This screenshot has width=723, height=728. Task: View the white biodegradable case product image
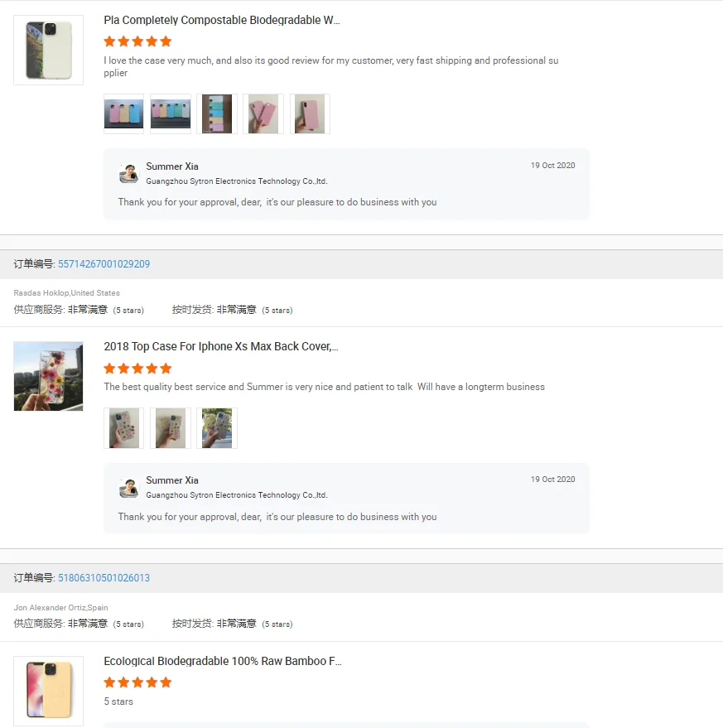[48, 51]
